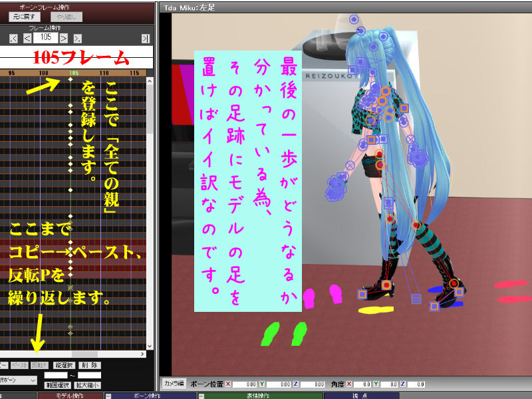Collapse the 表情操作 panel with minus icon
532x399 pixels.
point(201,396)
